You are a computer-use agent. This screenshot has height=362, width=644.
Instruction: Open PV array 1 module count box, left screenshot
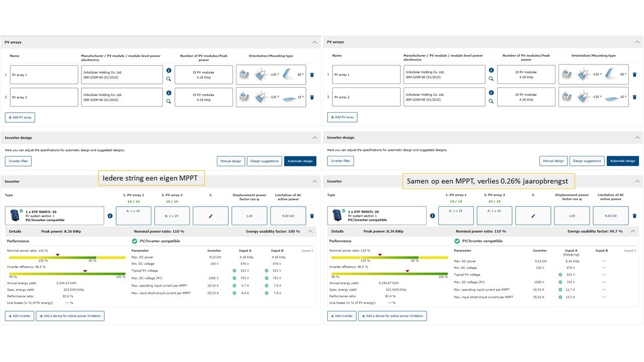pyautogui.click(x=204, y=74)
